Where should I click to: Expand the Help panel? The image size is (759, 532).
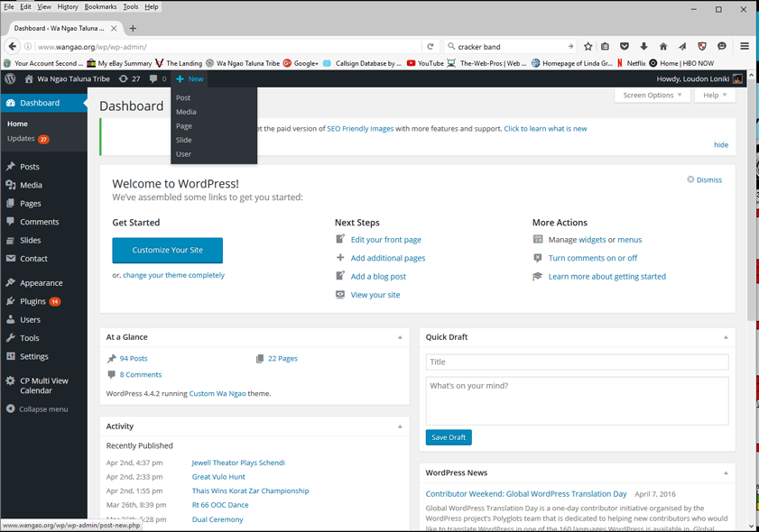[x=715, y=96]
